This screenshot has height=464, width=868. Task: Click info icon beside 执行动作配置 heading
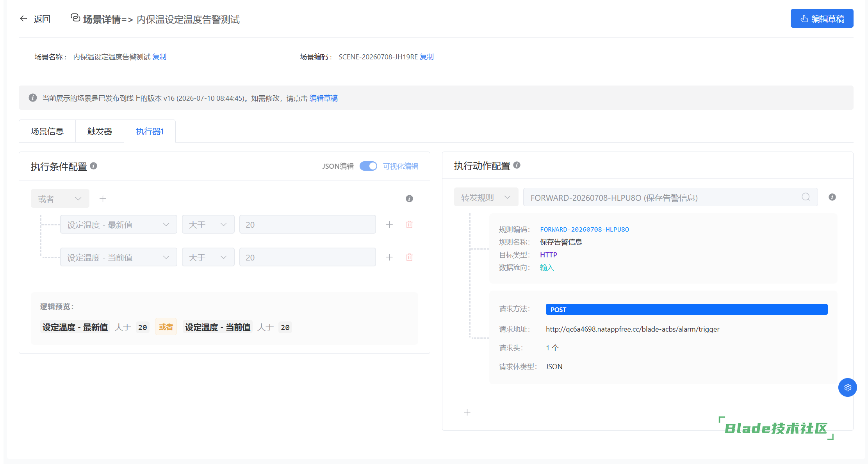517,165
